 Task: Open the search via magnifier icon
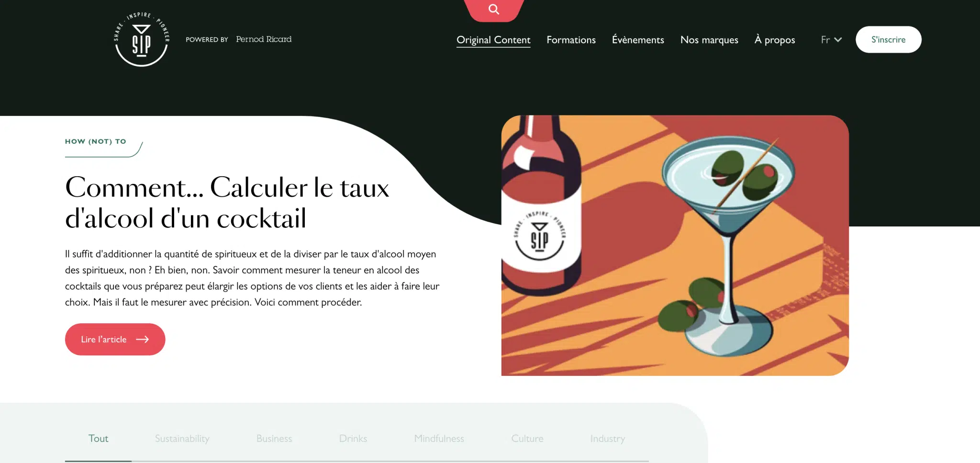[x=494, y=9]
